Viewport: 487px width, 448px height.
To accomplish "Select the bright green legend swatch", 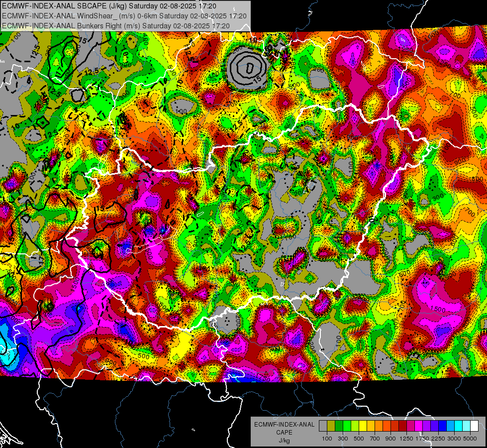I will (x=347, y=426).
